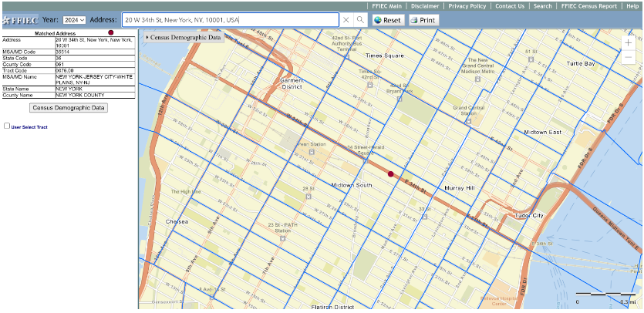Click 42nd St-Bryant Park station icon

pyautogui.click(x=400, y=99)
